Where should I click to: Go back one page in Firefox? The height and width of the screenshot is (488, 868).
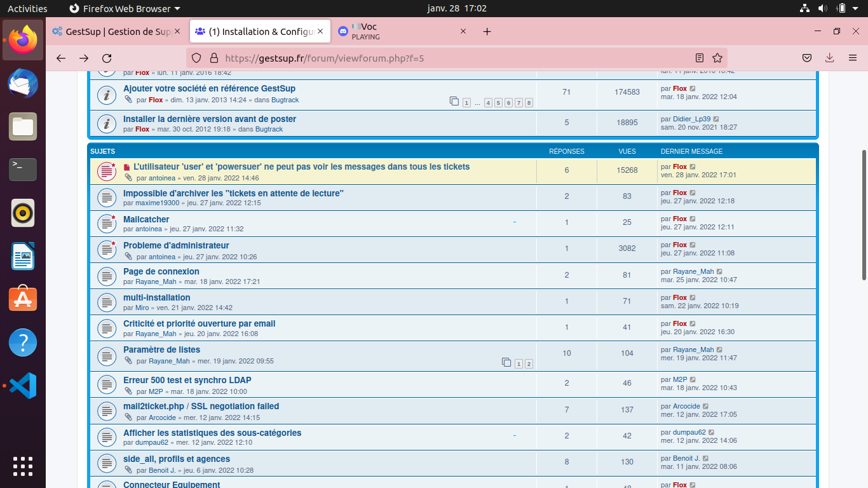61,58
